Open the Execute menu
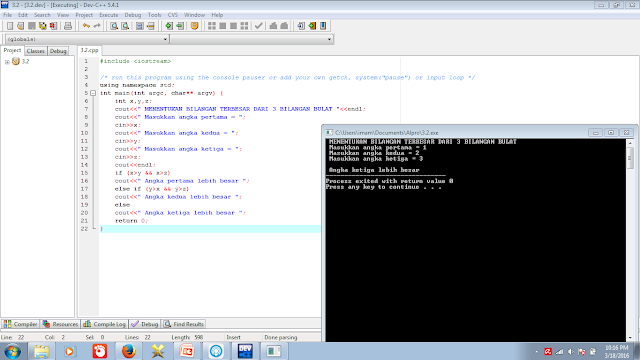 click(109, 15)
